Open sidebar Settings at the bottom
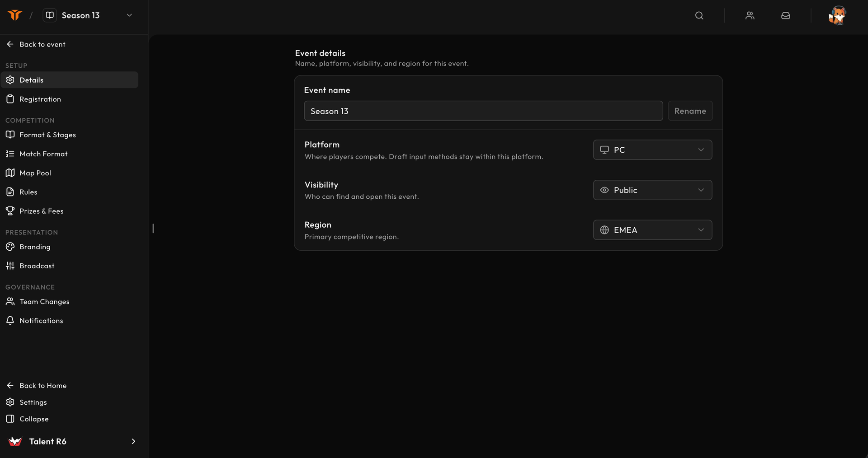Viewport: 868px width, 458px height. click(69, 402)
